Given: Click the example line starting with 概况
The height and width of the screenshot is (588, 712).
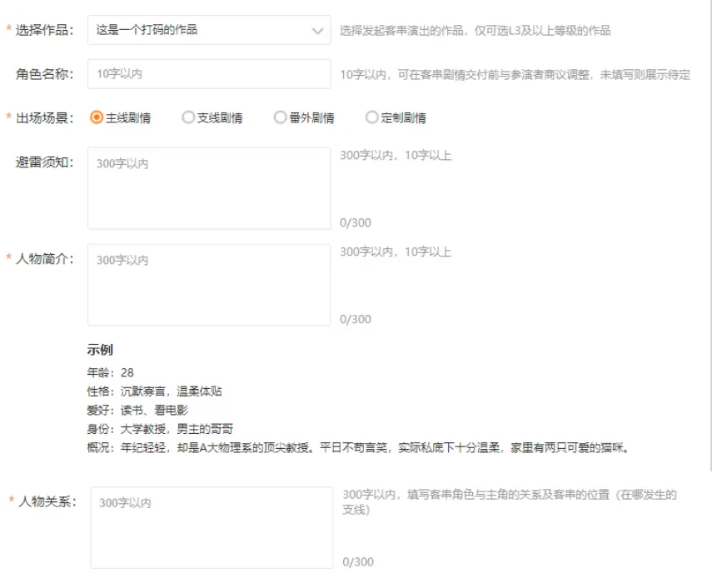Looking at the screenshot, I should [x=358, y=447].
